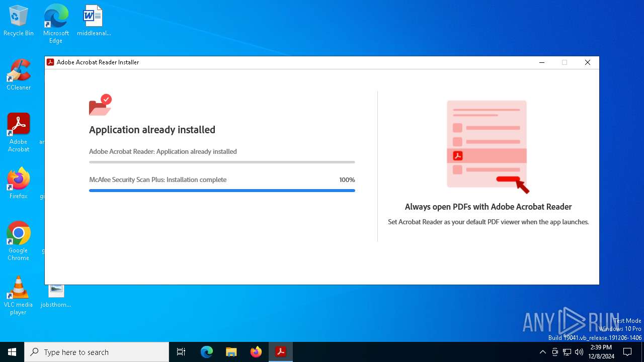Click the Windows Start button

pyautogui.click(x=12, y=352)
